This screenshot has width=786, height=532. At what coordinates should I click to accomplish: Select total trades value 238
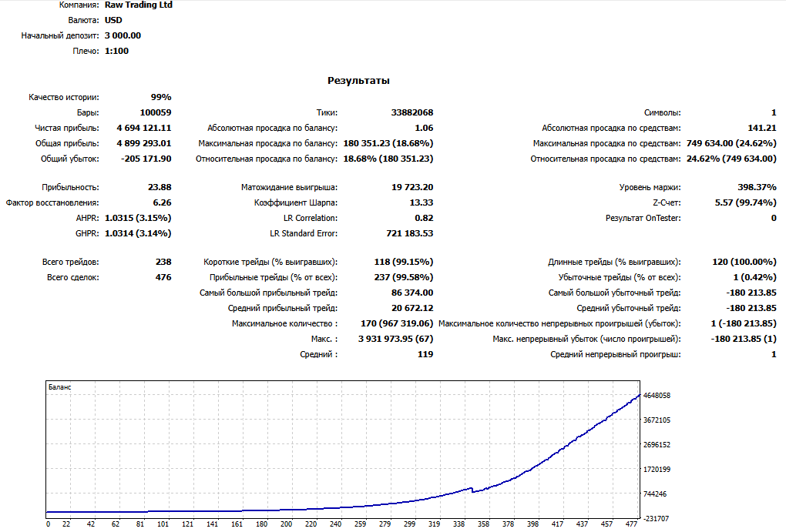163,262
